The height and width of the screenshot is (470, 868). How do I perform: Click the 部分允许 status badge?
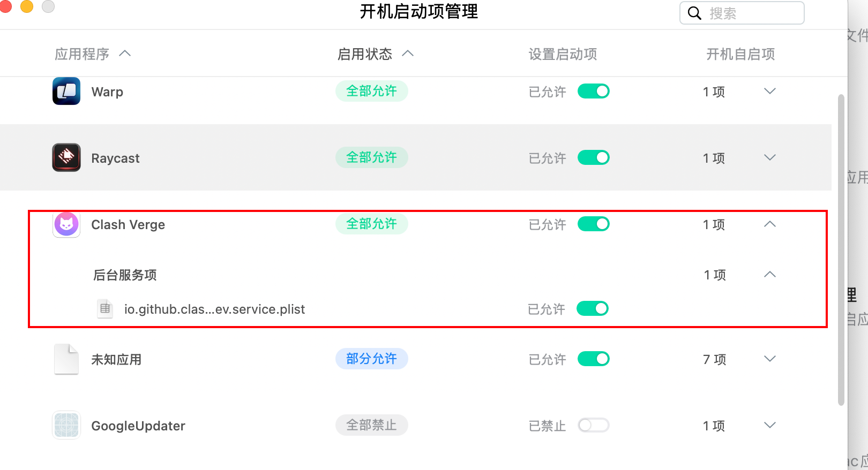371,359
